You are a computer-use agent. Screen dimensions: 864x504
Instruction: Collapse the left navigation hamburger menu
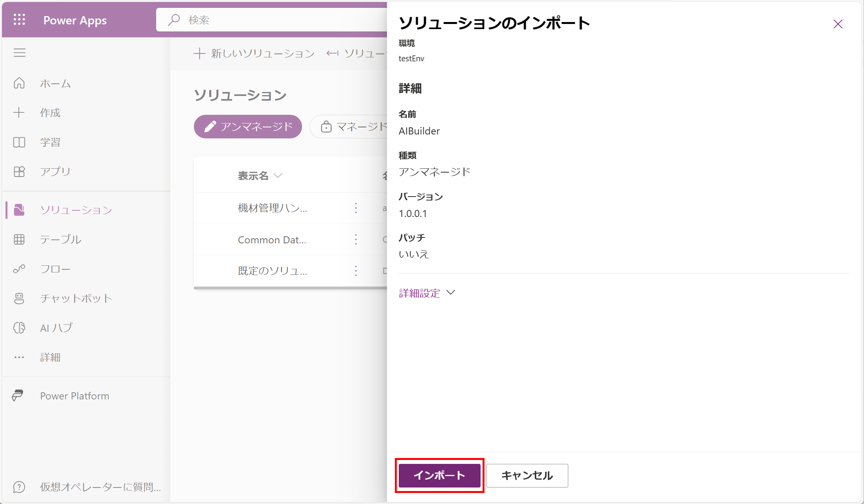pyautogui.click(x=19, y=53)
